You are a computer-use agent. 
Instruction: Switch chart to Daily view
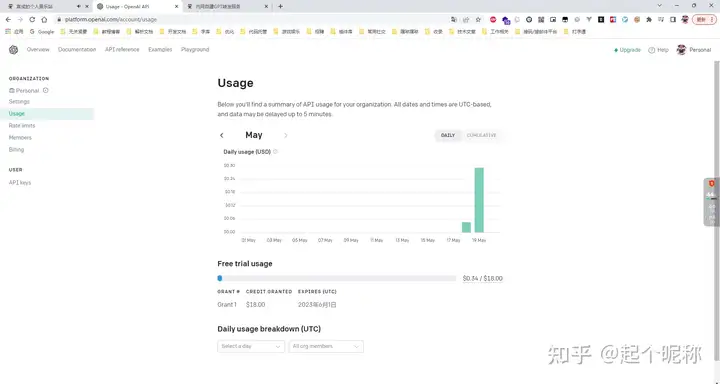[448, 136]
